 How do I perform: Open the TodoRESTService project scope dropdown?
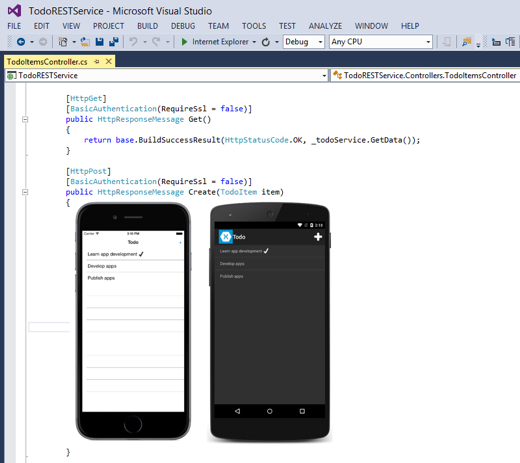[x=166, y=75]
